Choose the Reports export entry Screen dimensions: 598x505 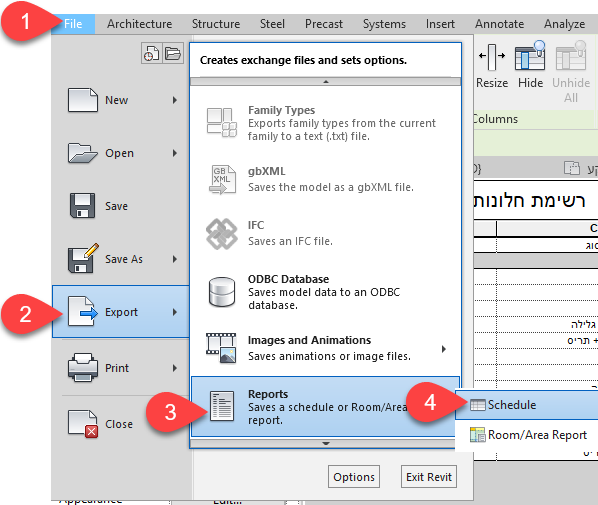325,407
